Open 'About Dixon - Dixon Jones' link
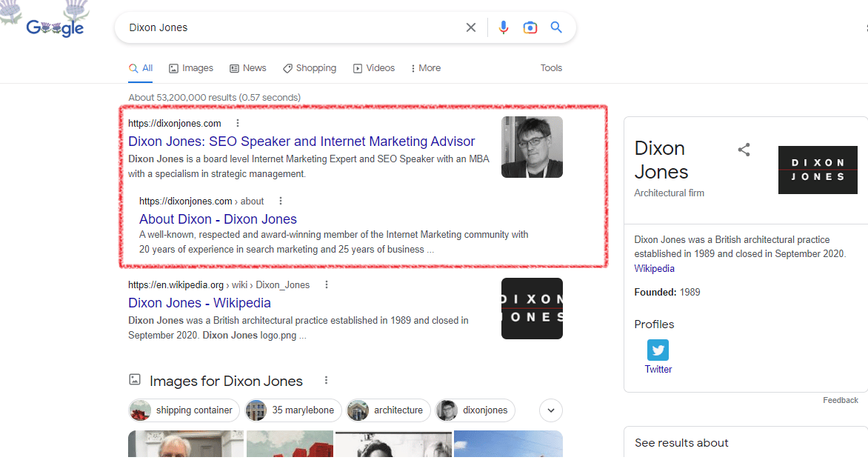 click(x=218, y=219)
